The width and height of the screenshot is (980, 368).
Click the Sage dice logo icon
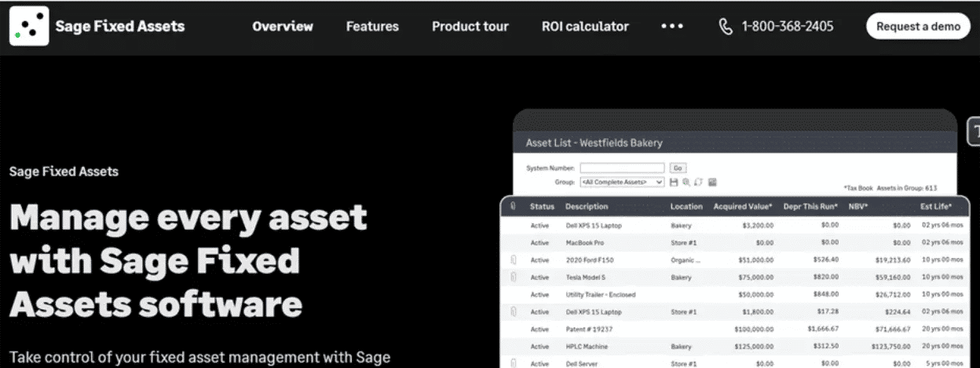pyautogui.click(x=29, y=26)
